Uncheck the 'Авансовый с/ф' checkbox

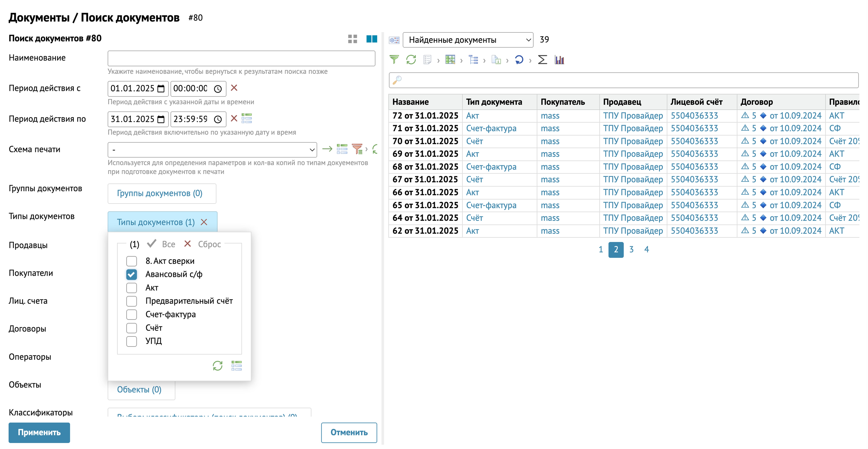tap(131, 274)
